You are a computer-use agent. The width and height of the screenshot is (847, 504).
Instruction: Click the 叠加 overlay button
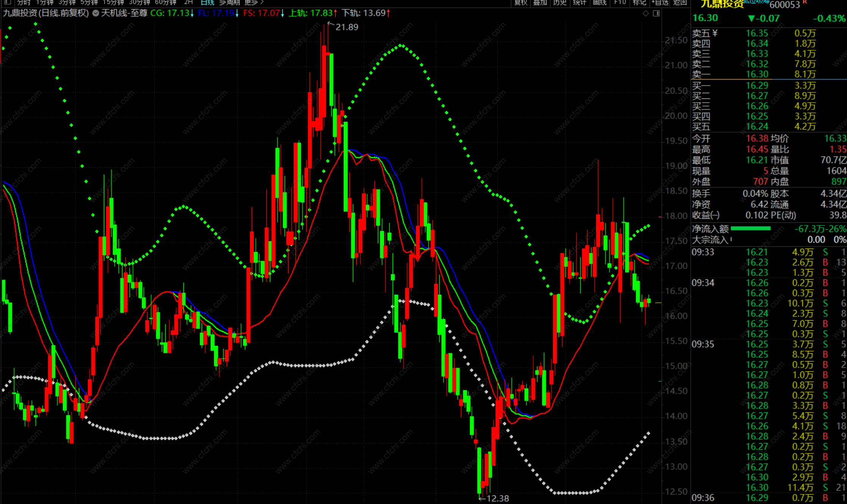(x=540, y=2)
